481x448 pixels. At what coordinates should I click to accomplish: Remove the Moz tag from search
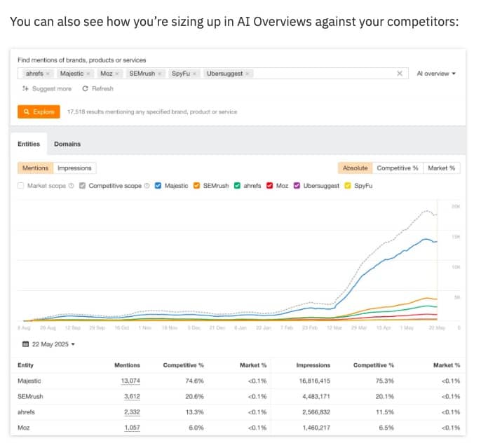(117, 74)
